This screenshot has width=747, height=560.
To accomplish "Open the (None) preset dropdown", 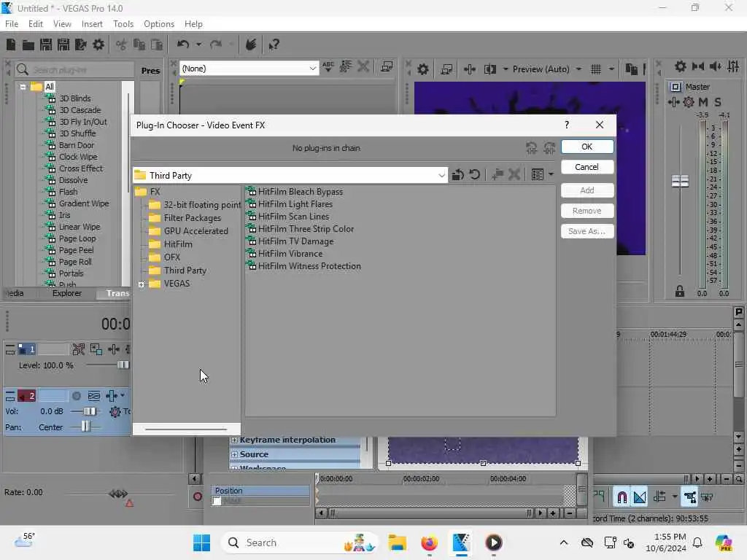I will click(x=312, y=69).
